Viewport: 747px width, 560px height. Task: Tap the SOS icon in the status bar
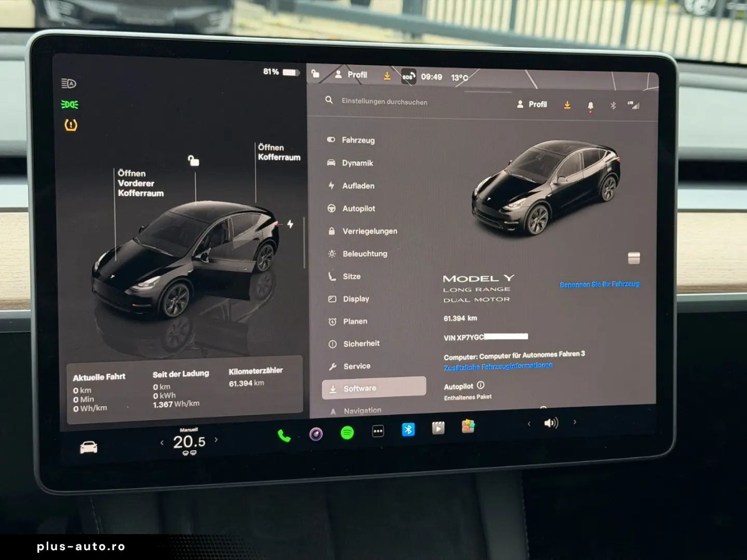coord(409,77)
